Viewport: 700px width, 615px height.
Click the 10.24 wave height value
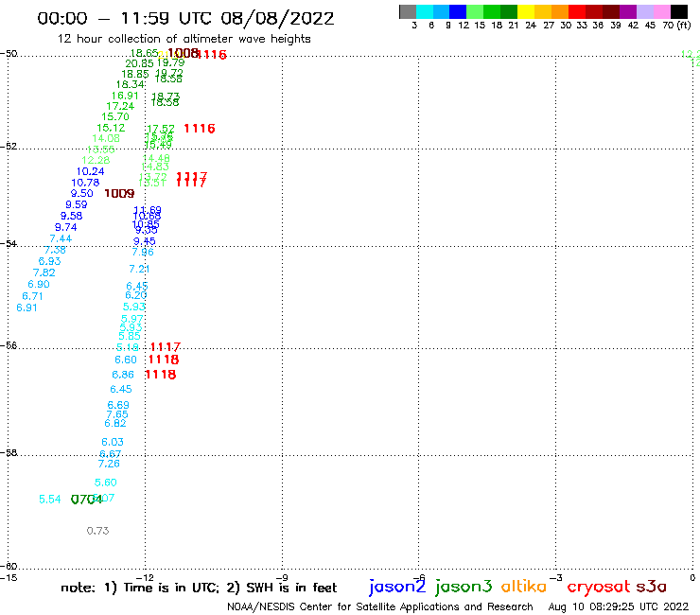pos(90,171)
